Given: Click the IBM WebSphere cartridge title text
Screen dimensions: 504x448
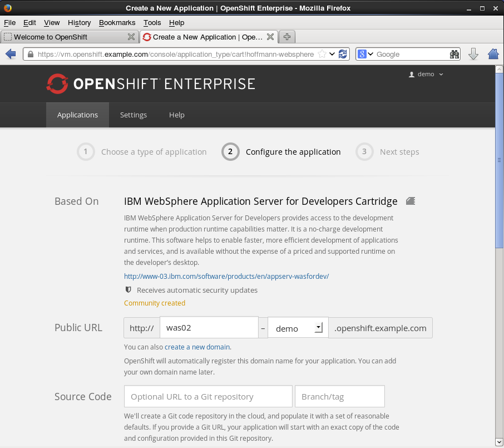Looking at the screenshot, I should point(261,201).
